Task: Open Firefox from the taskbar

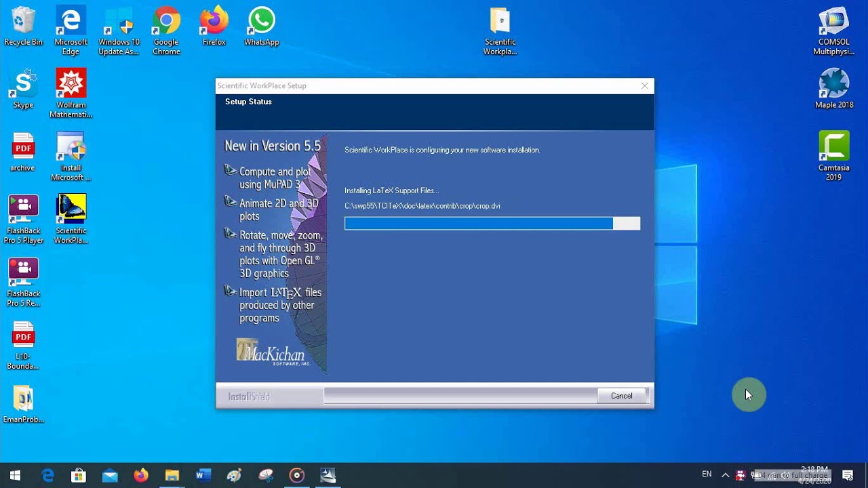Action: click(x=141, y=475)
